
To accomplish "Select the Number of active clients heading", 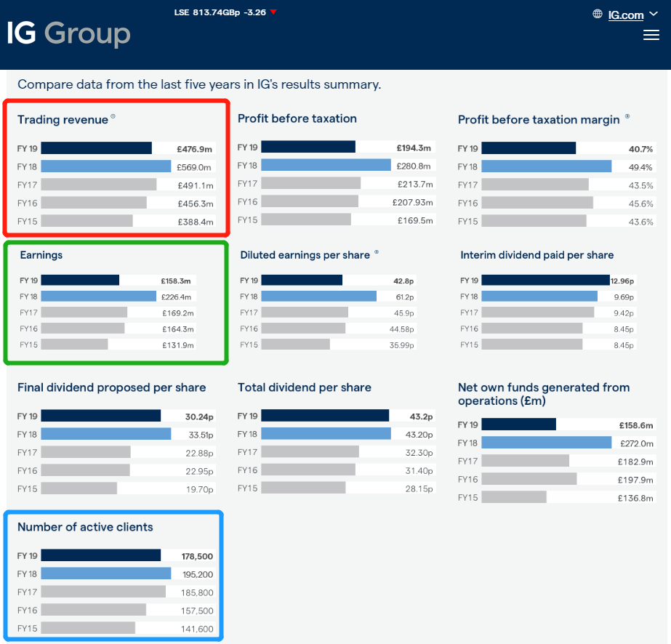I will coord(85,527).
